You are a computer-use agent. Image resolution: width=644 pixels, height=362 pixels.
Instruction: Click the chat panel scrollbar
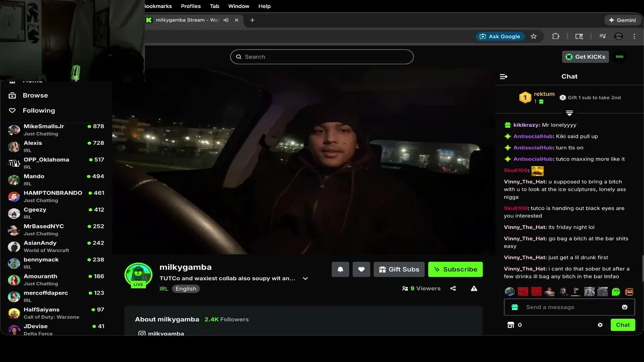(x=642, y=269)
